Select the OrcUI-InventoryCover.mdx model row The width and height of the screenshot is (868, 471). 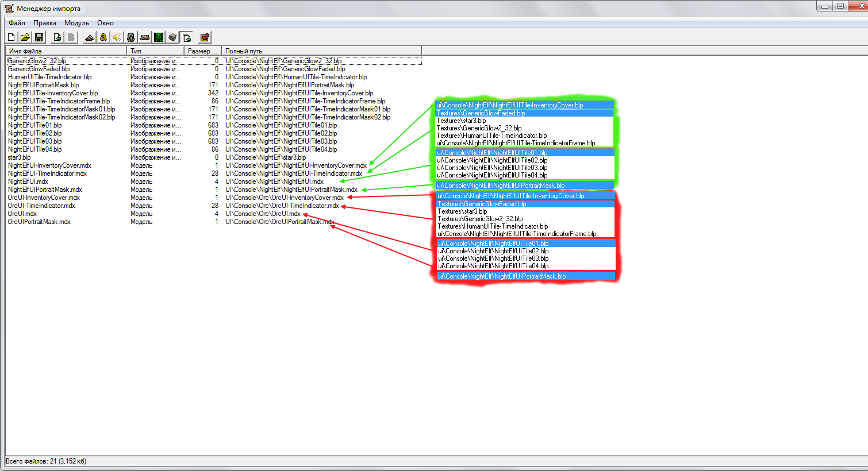pyautogui.click(x=214, y=198)
